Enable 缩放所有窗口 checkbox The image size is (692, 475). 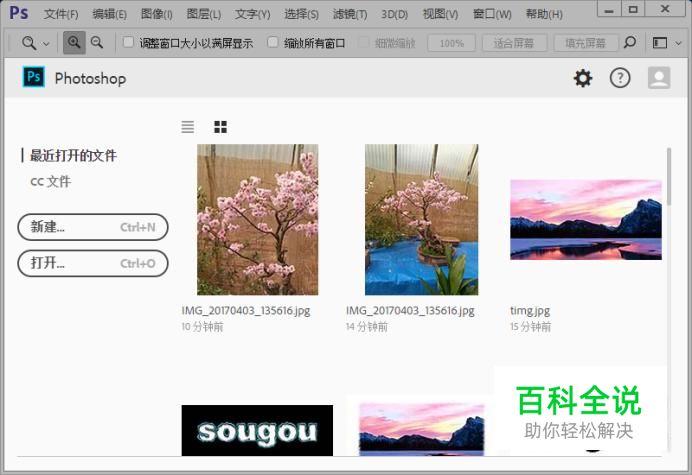(273, 42)
